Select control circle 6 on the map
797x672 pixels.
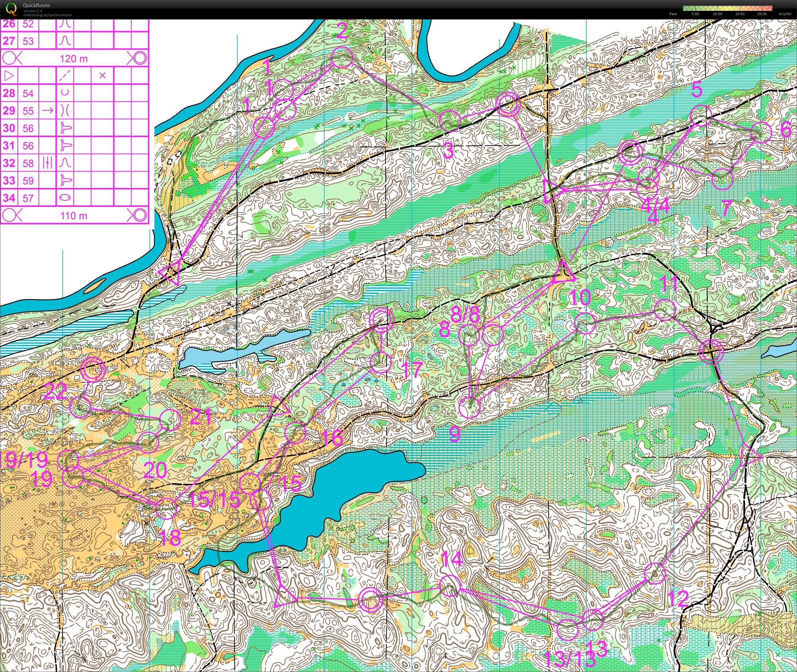point(761,133)
